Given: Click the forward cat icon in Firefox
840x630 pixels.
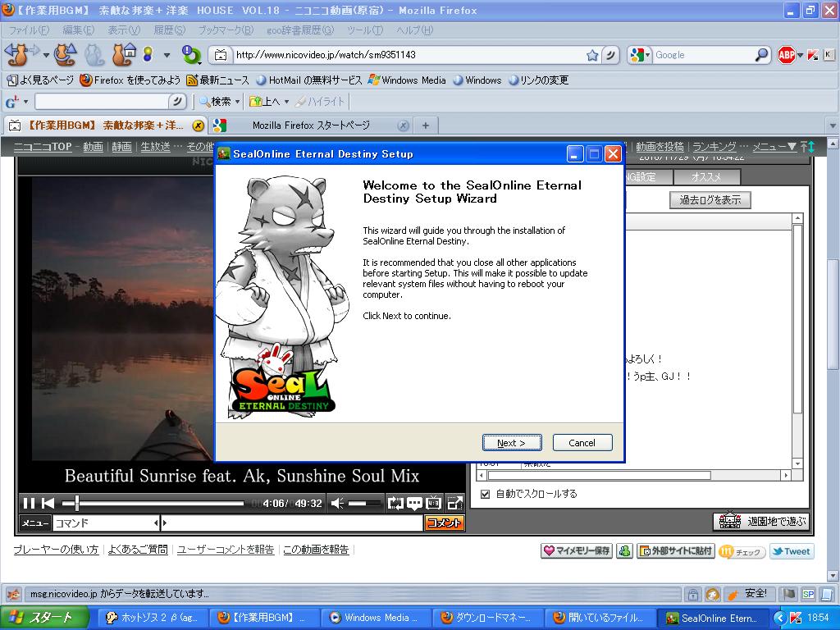Looking at the screenshot, I should pyautogui.click(x=66, y=55).
